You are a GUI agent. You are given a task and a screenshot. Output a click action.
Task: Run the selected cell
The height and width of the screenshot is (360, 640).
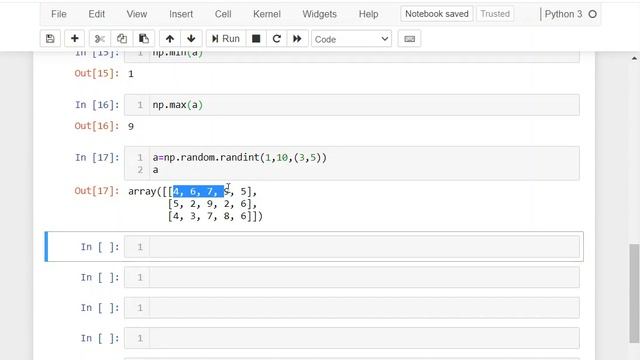pyautogui.click(x=225, y=39)
